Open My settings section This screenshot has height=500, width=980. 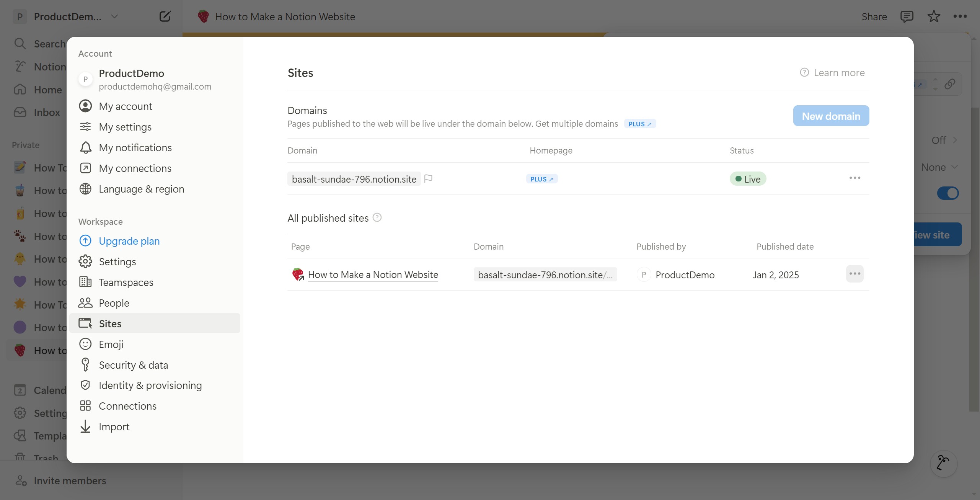[x=155, y=127]
